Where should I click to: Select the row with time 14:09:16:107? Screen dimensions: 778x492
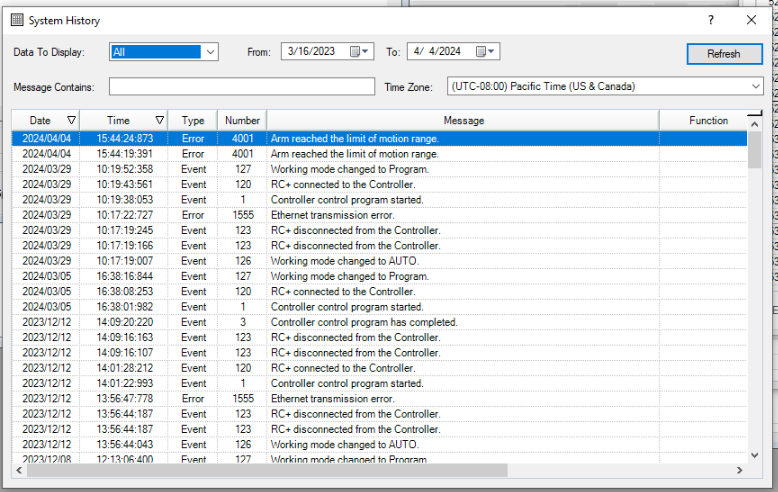click(380, 353)
